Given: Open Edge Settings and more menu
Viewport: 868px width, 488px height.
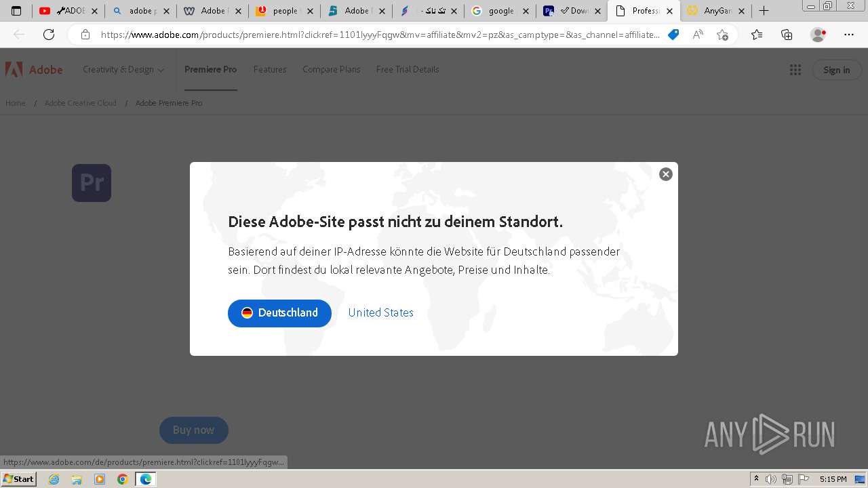Looking at the screenshot, I should point(849,35).
